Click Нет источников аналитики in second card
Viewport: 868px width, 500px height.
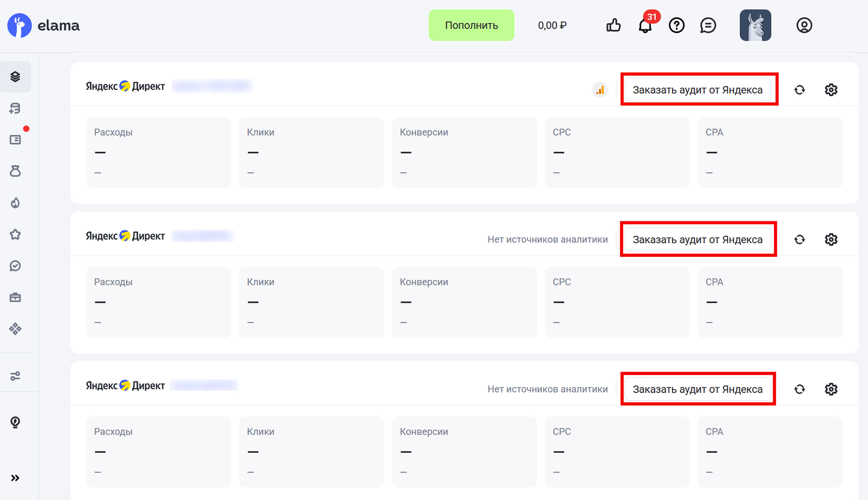click(x=548, y=240)
